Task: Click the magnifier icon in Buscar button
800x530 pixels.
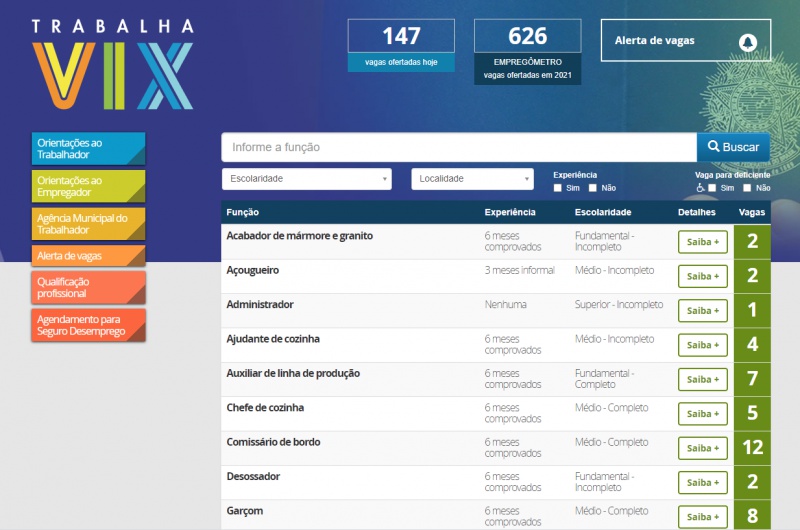Action: [713, 146]
